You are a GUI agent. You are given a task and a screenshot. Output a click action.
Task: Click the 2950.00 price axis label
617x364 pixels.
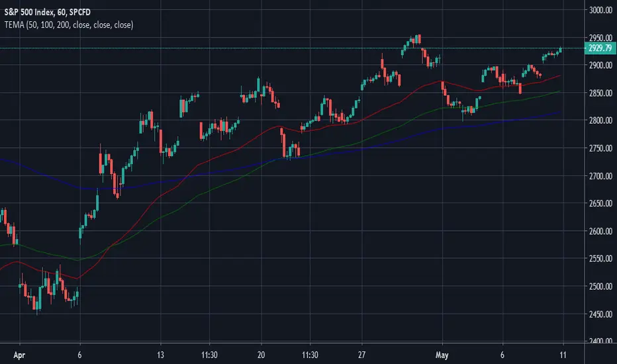tap(600, 38)
